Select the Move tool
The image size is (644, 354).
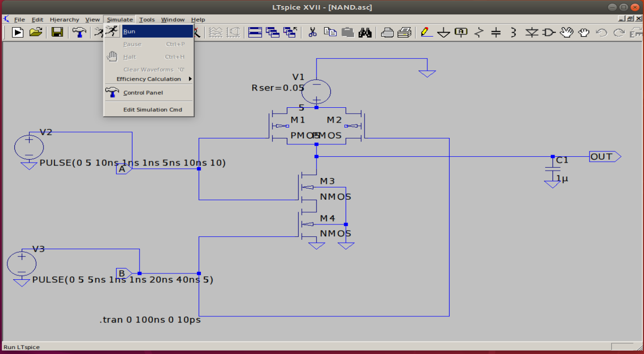[566, 32]
